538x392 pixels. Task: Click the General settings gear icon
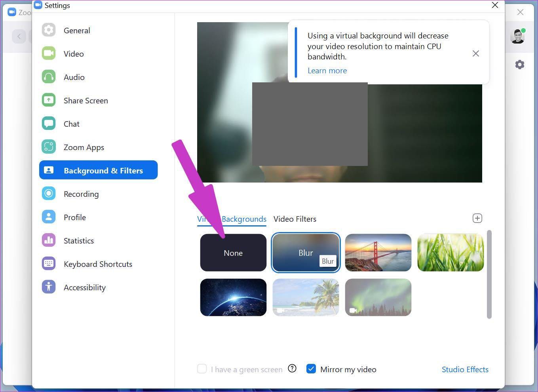(x=49, y=30)
